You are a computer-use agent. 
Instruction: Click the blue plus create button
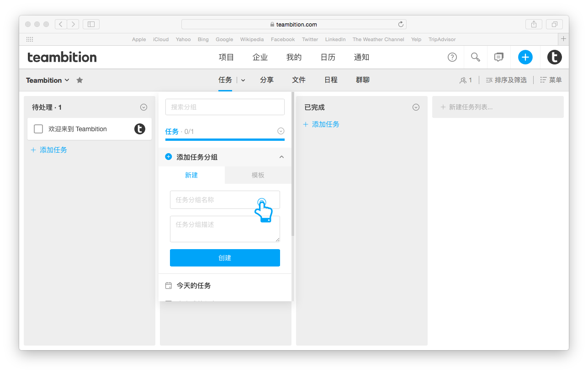tap(525, 57)
